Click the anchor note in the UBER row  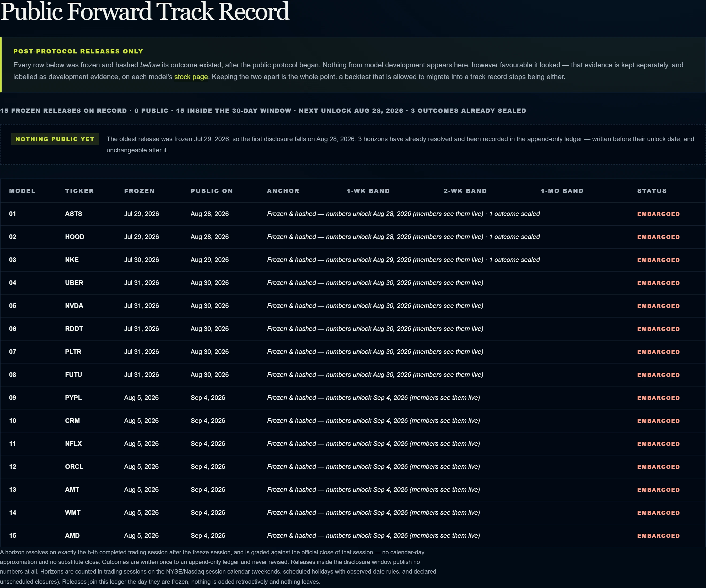point(375,283)
